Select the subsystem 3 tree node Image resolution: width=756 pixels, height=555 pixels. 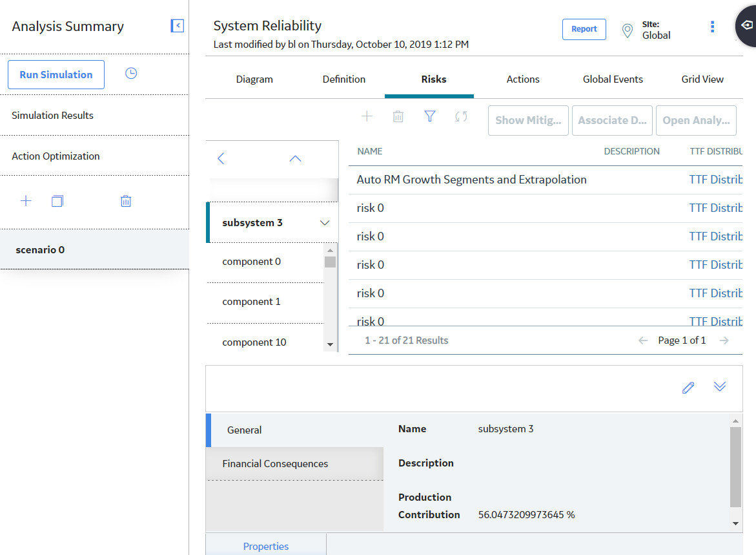[272, 222]
